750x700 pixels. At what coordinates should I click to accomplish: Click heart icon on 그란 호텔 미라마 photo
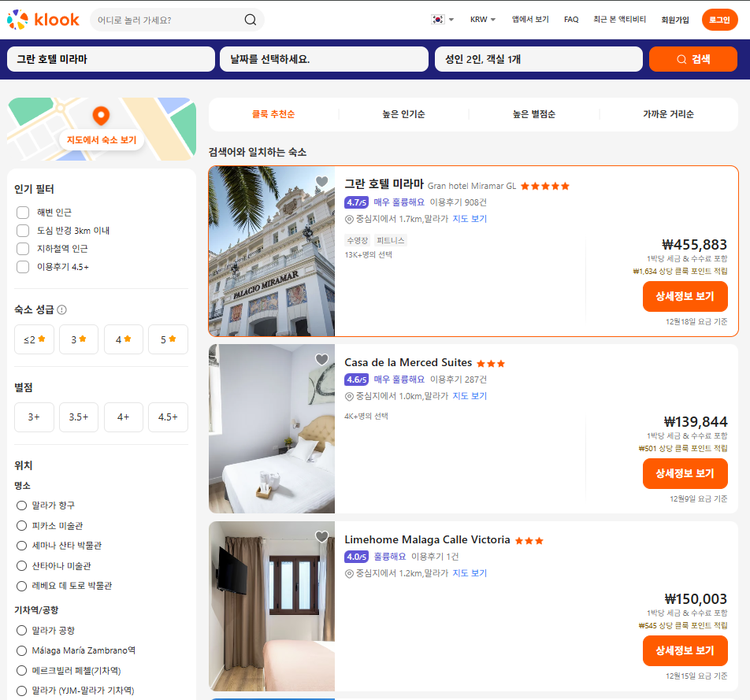(x=322, y=182)
